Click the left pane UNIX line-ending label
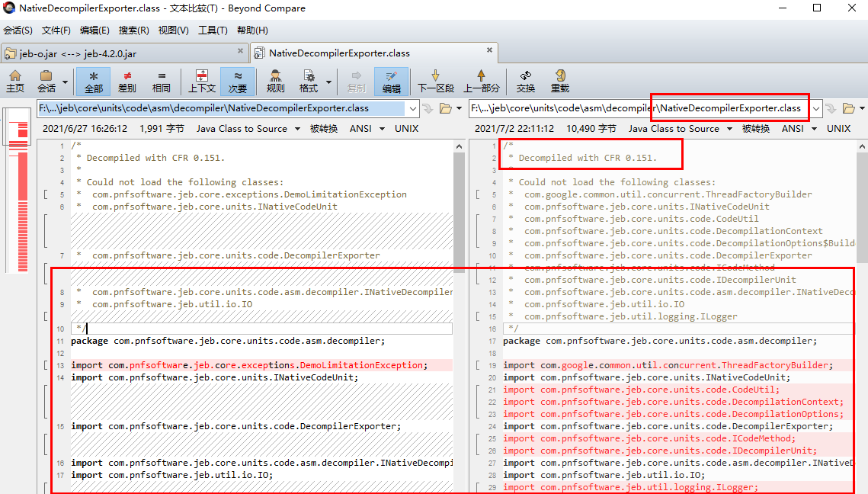868x494 pixels. pyautogui.click(x=406, y=129)
